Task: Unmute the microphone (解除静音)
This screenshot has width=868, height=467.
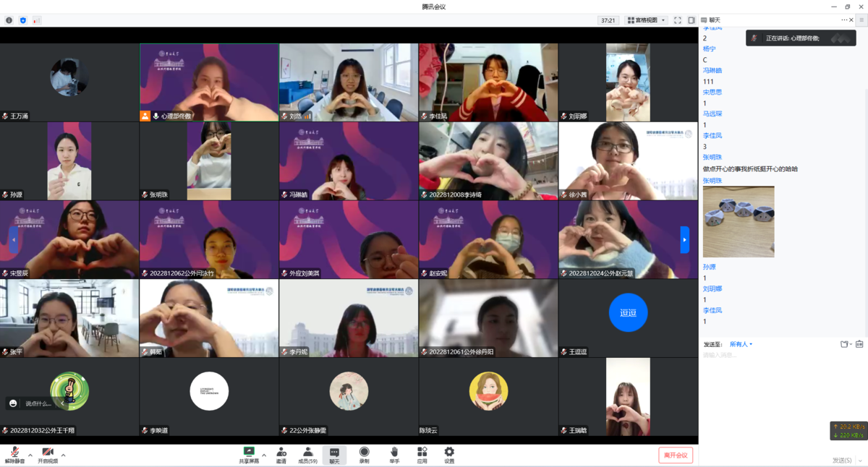Action: click(x=14, y=455)
